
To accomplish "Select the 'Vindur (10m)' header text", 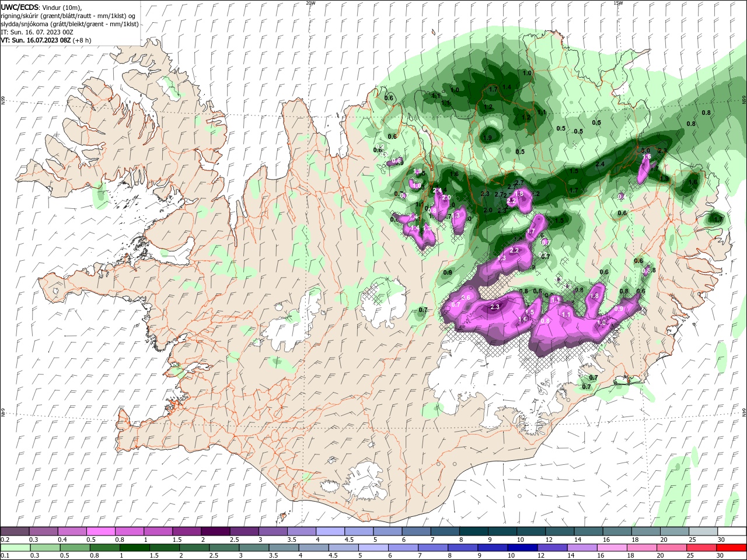I will click(63, 8).
